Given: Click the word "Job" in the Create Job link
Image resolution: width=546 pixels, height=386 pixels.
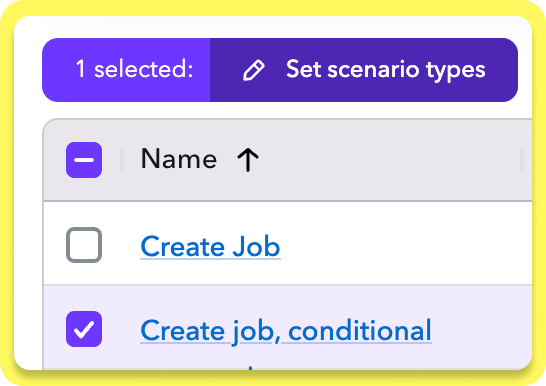Looking at the screenshot, I should point(256,246).
